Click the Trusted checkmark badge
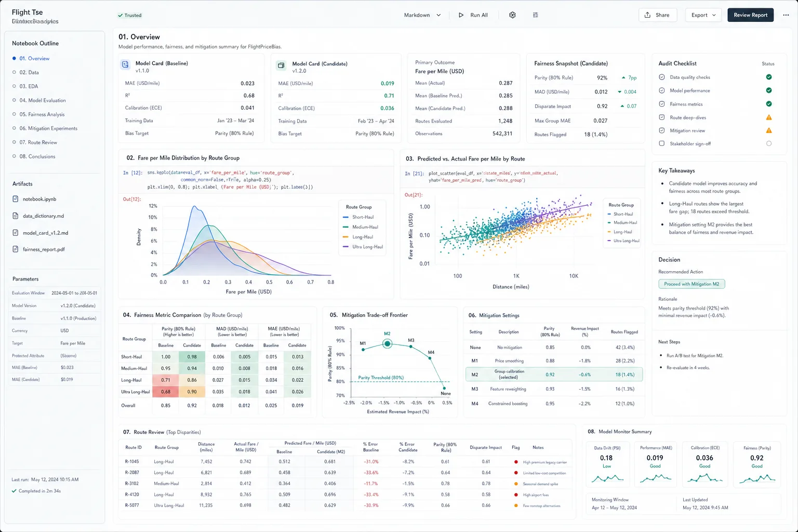798x532 pixels. [130, 15]
